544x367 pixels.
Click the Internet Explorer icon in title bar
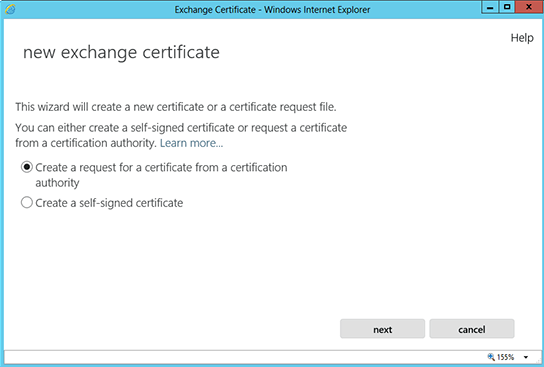tap(10, 9)
